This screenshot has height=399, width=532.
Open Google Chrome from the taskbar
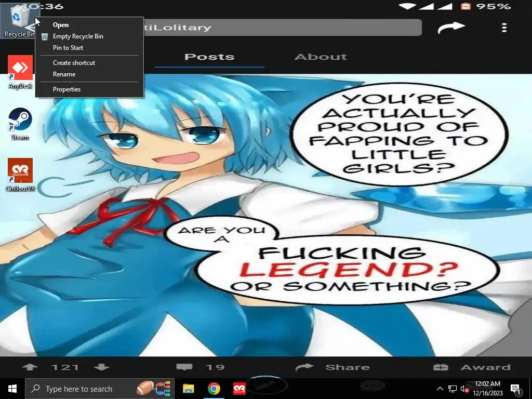[214, 389]
